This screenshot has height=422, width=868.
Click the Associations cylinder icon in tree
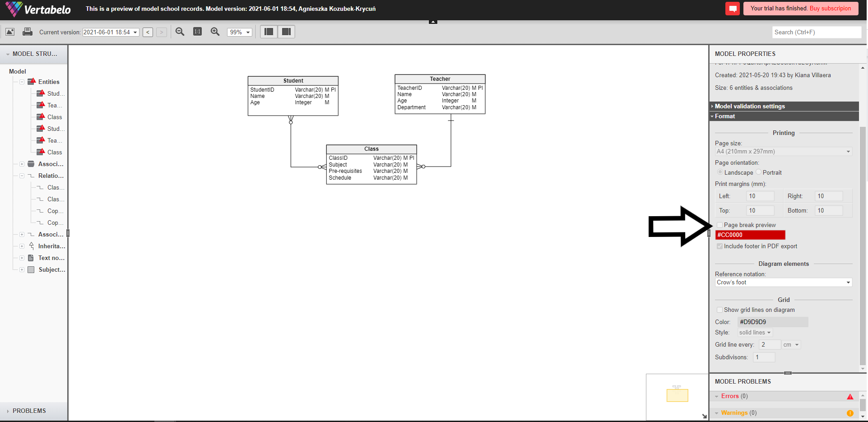click(x=31, y=164)
